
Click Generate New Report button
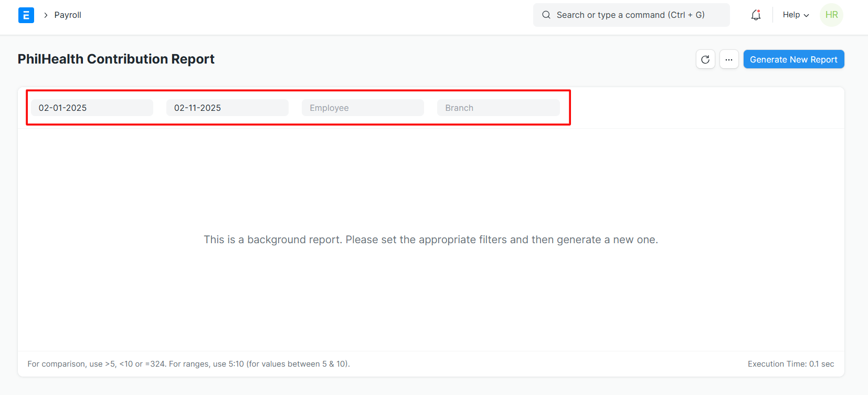(793, 59)
